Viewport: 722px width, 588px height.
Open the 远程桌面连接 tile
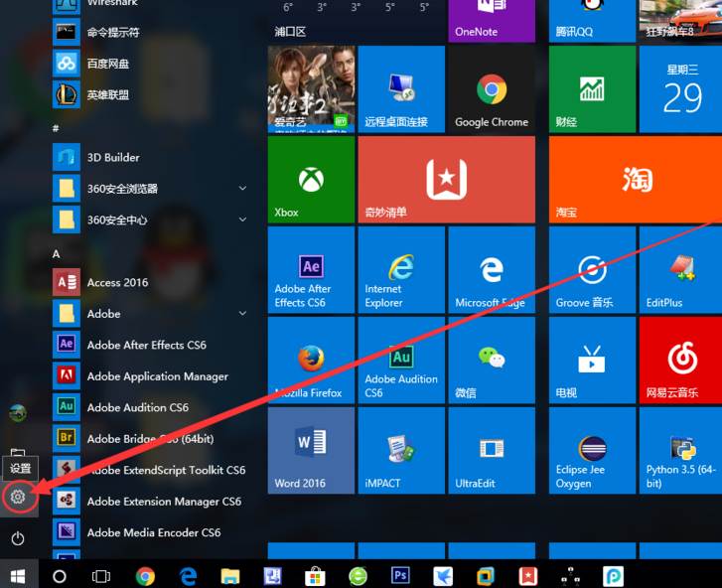point(401,88)
